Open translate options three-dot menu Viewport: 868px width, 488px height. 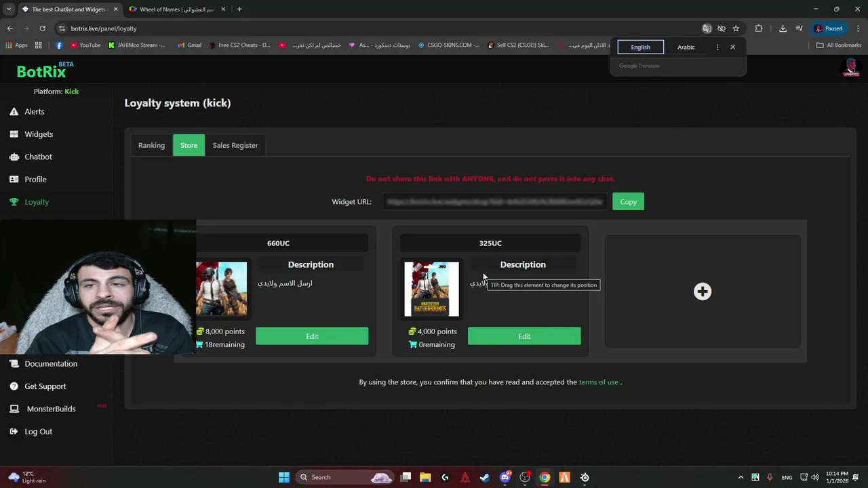click(717, 47)
